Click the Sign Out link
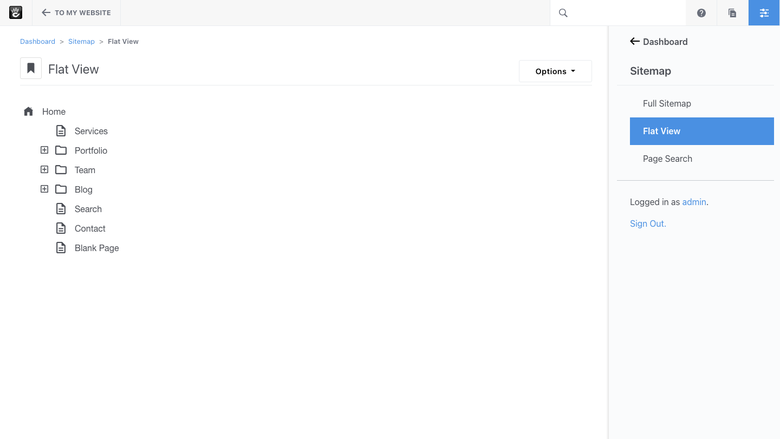 coord(648,224)
